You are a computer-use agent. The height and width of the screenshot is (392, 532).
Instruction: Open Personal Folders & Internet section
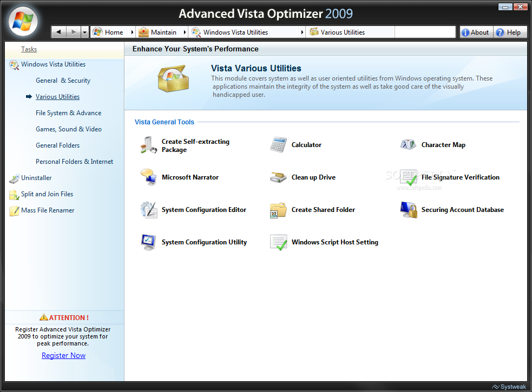click(x=74, y=162)
